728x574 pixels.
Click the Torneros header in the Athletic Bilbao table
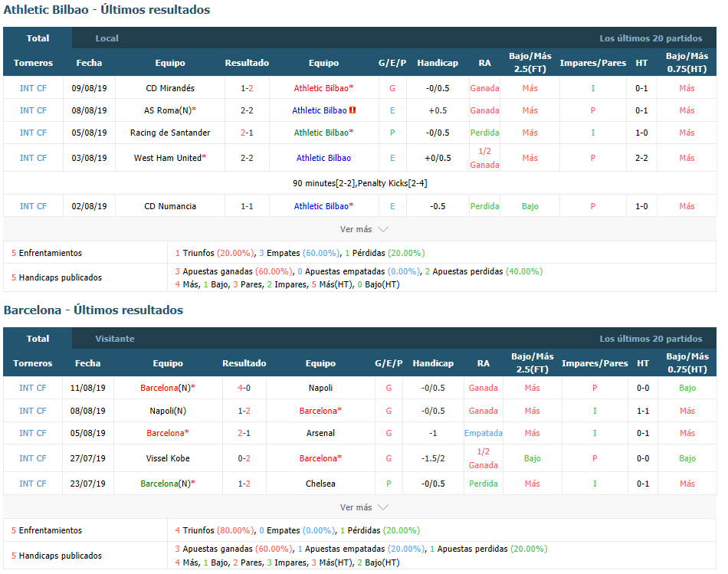click(x=33, y=63)
